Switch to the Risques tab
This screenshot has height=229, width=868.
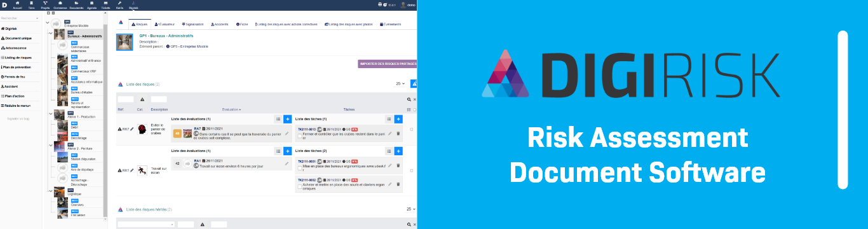(x=139, y=24)
